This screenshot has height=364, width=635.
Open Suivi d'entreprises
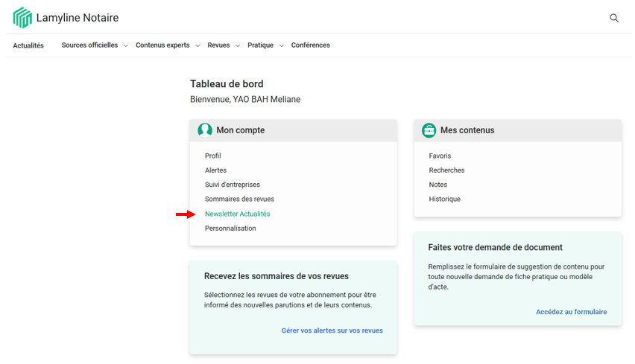click(x=233, y=185)
